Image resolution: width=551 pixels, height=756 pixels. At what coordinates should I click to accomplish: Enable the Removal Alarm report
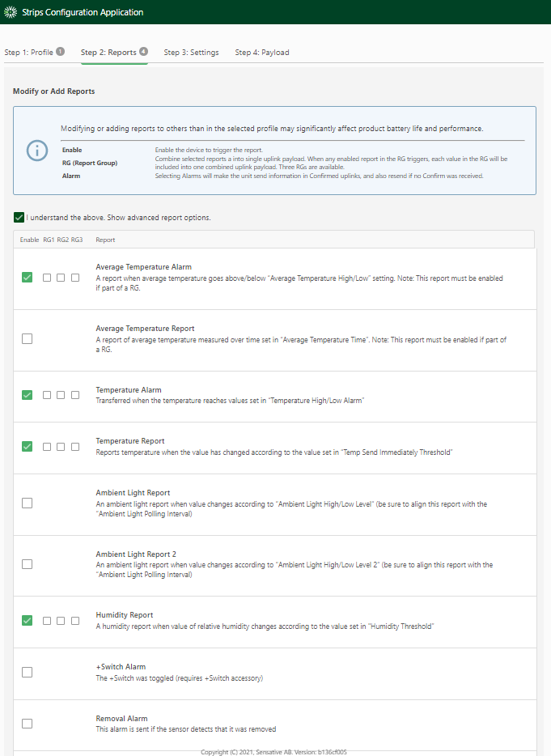click(28, 724)
